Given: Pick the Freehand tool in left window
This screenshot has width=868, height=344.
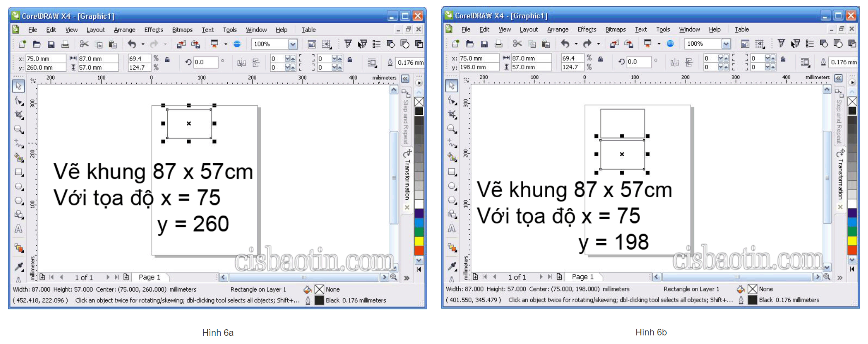Looking at the screenshot, I should click(19, 143).
